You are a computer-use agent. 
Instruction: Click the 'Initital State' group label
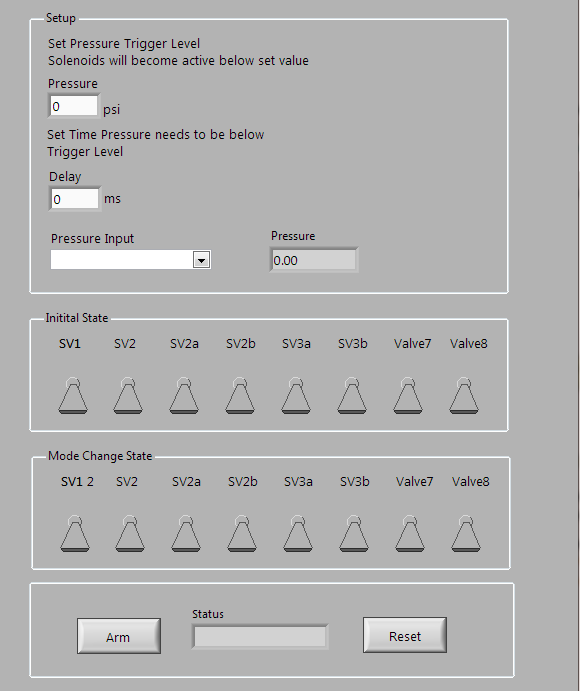[77, 318]
